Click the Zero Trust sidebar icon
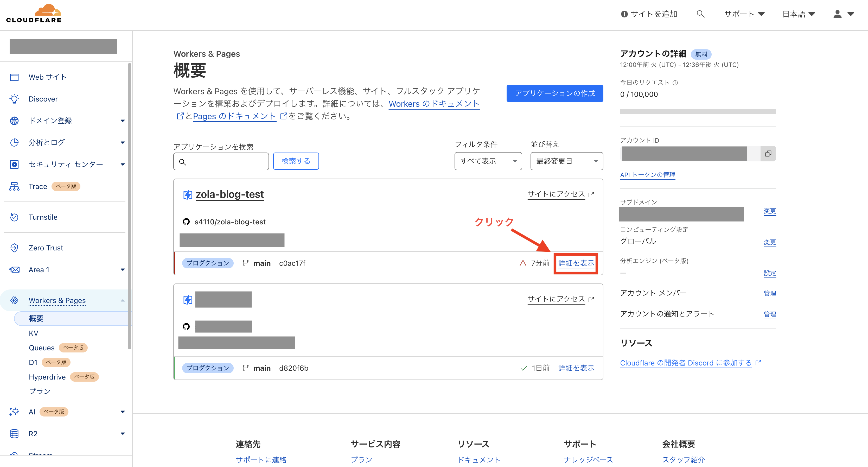This screenshot has height=467, width=868. click(14, 248)
